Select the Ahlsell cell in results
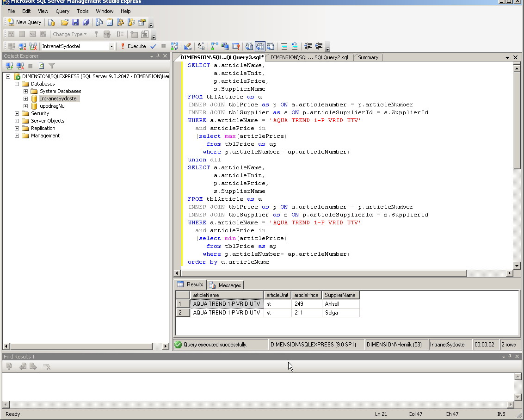Screen dimensions: 524x420 pyautogui.click(x=340, y=304)
